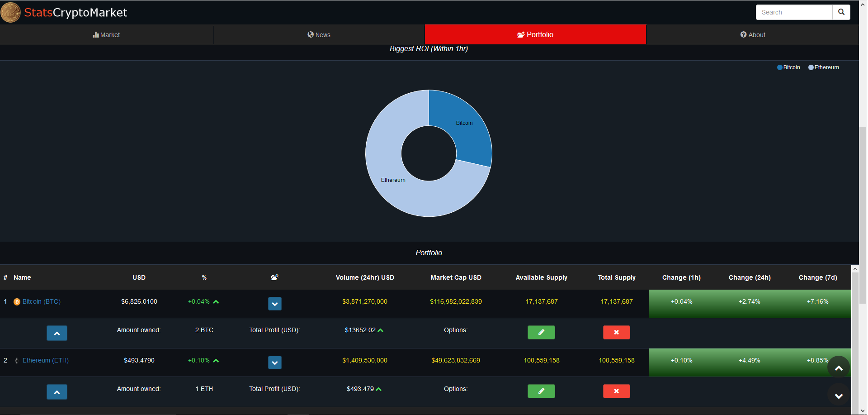Open the Bitcoin (BTC) link
The width and height of the screenshot is (868, 415).
pos(42,301)
